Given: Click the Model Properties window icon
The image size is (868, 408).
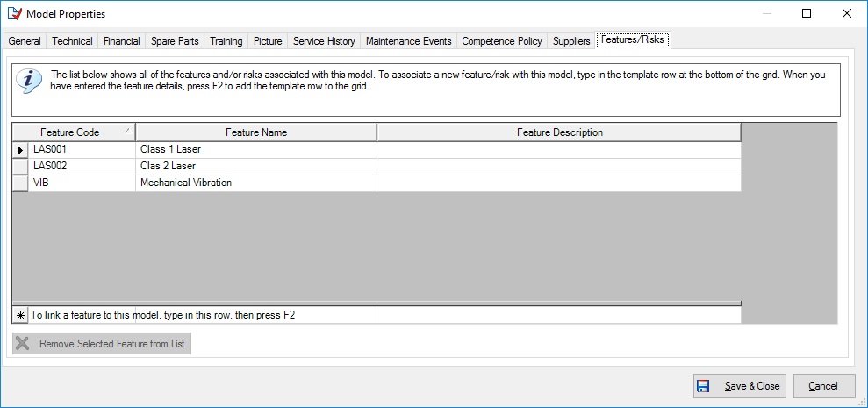Looking at the screenshot, I should point(14,13).
